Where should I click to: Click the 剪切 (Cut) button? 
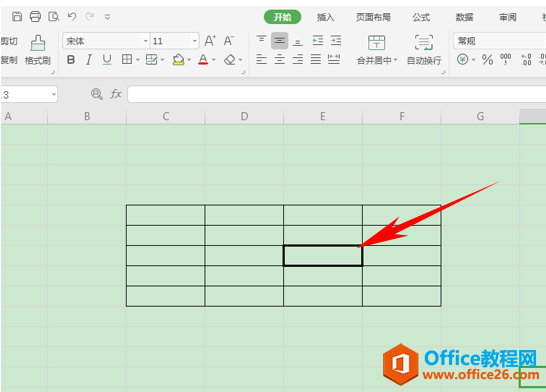point(9,41)
